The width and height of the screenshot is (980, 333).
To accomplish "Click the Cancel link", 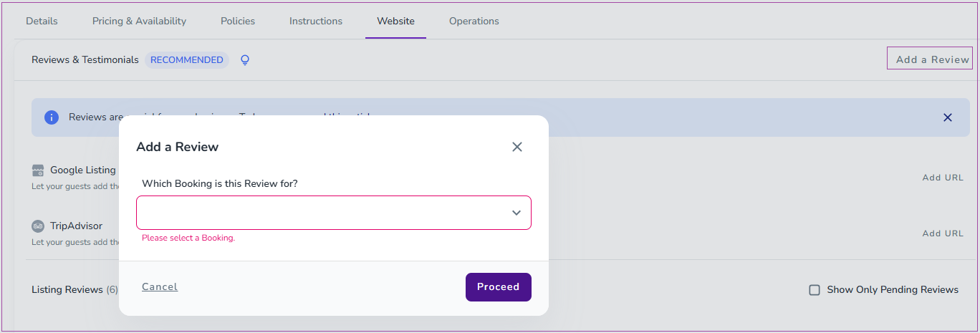I will [160, 287].
